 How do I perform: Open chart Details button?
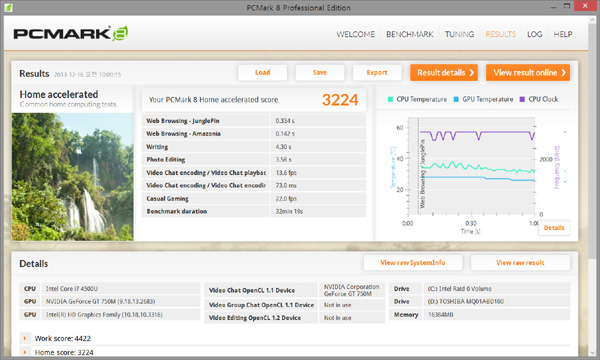[554, 228]
